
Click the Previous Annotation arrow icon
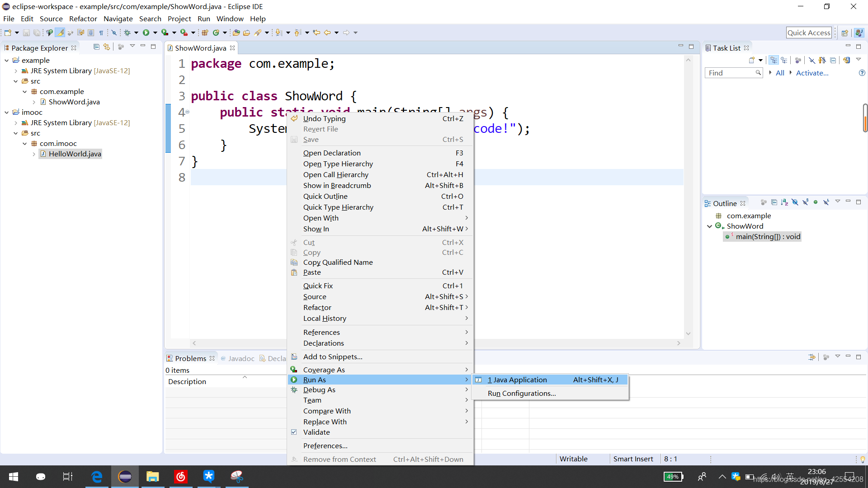(x=297, y=33)
